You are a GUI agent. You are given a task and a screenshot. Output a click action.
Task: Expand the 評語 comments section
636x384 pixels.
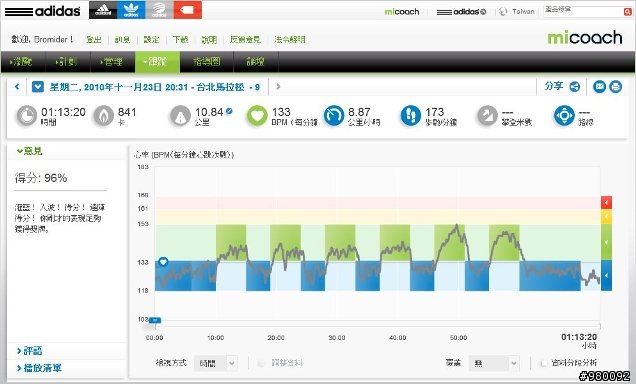30,350
